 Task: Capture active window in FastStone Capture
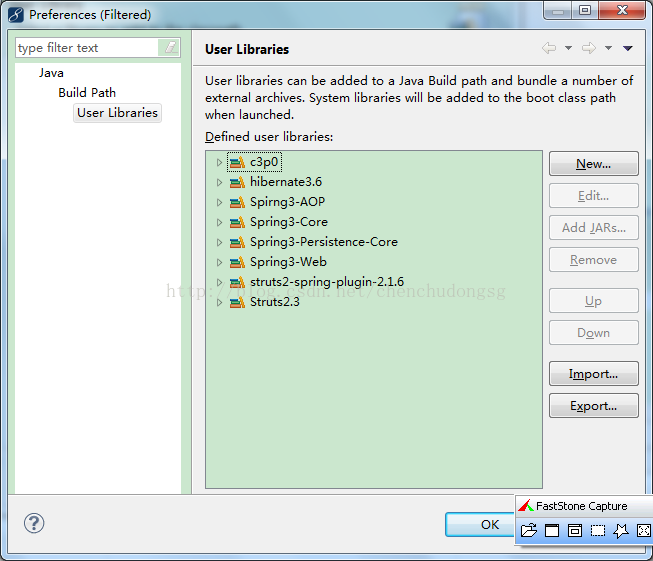[x=552, y=531]
